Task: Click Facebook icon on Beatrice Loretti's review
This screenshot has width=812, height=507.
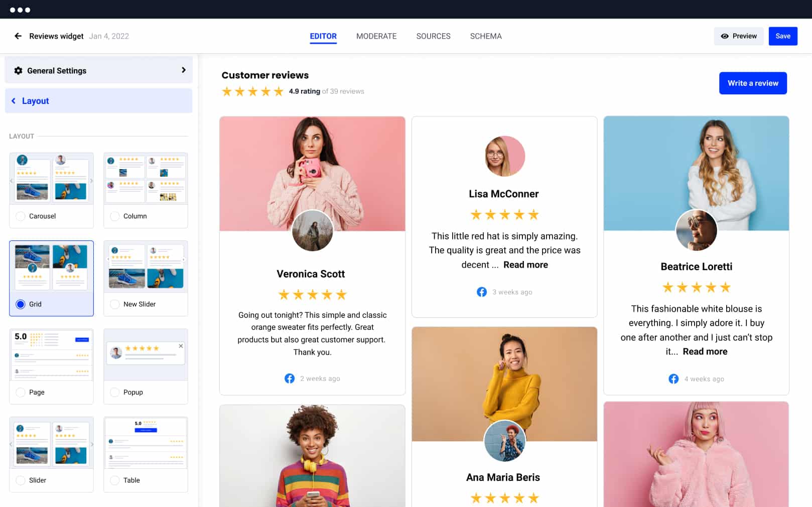Action: coord(673,379)
